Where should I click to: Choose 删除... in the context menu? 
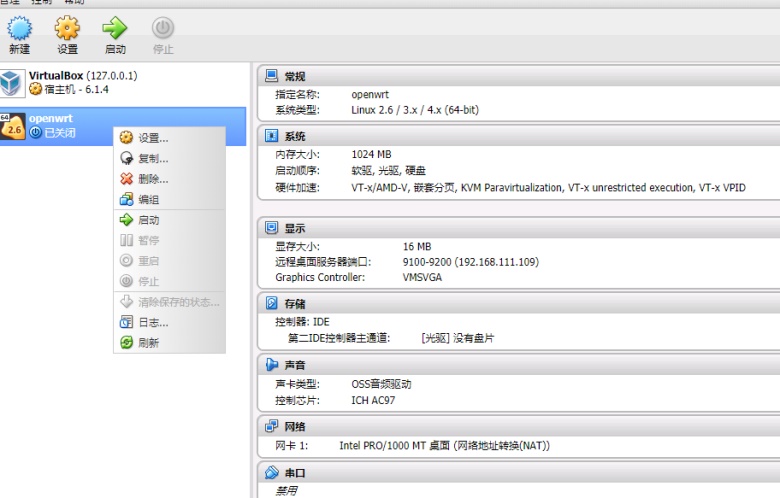click(x=169, y=179)
